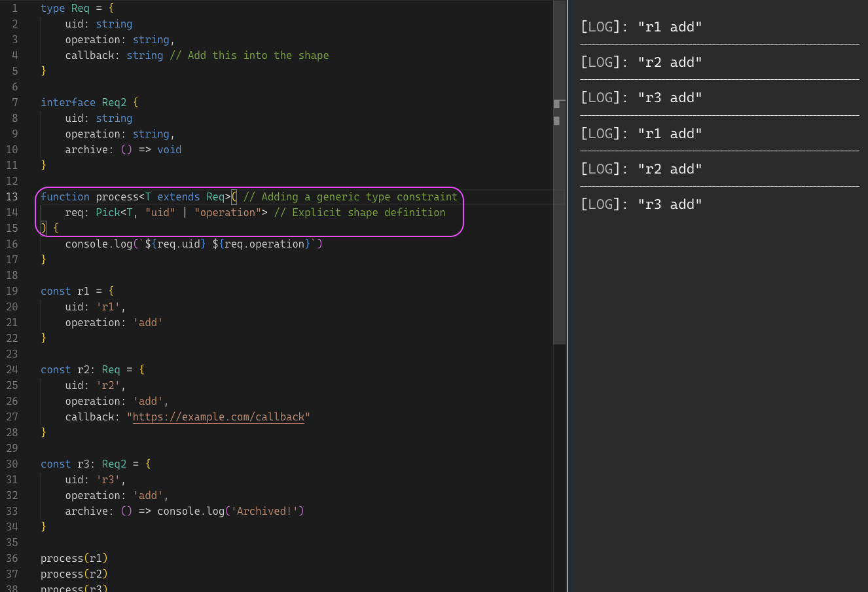Click the first [LOG]: "r1 add" entry
This screenshot has width=868, height=592.
[642, 27]
